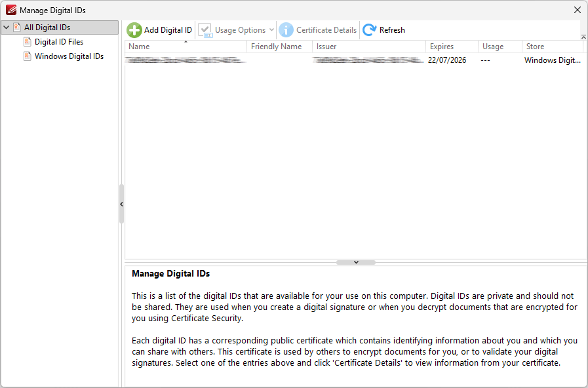Sort by the Usage column header
The image size is (588, 388).
click(500, 47)
